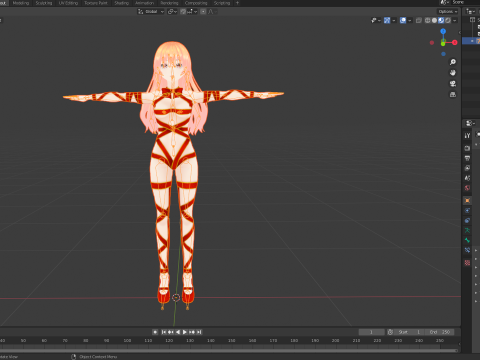Click the viewport zoom magnifier icon
480x360 pixels.
click(x=453, y=62)
